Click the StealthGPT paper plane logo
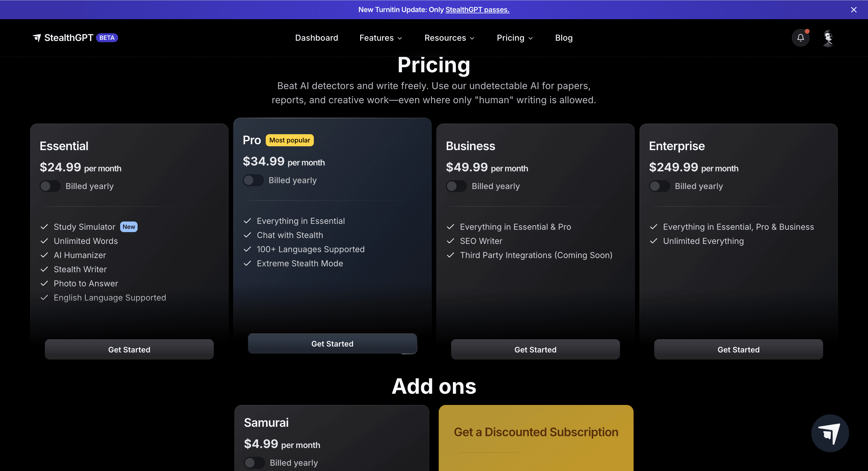Image resolution: width=868 pixels, height=471 pixels. (37, 38)
